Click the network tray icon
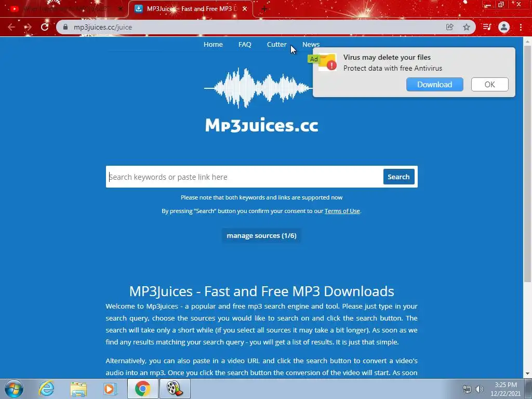This screenshot has height=399, width=532. [467, 389]
